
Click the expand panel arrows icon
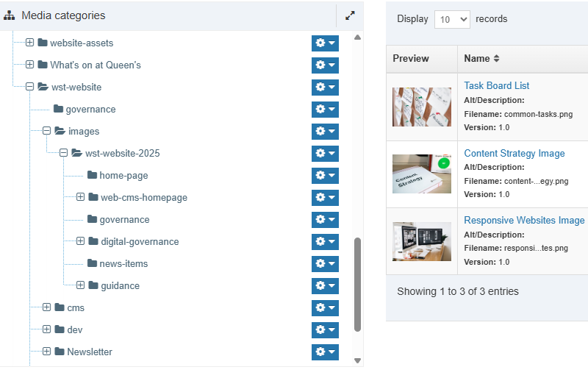[350, 15]
